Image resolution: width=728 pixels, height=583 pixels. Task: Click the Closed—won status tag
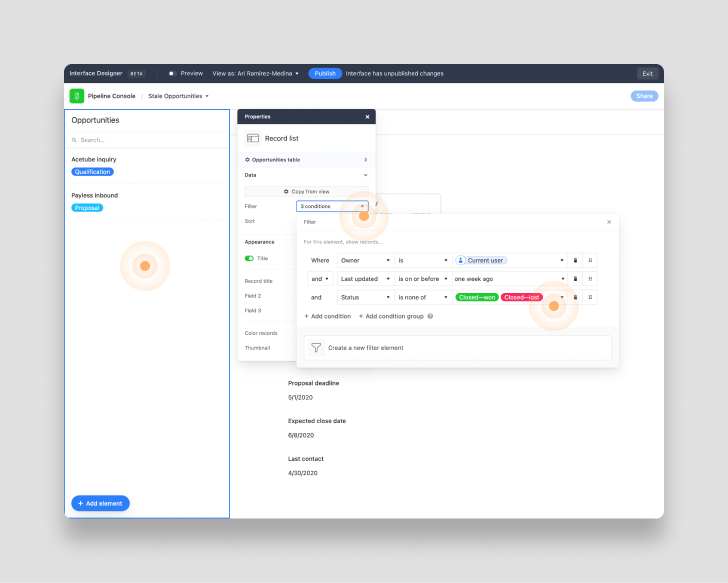point(477,298)
